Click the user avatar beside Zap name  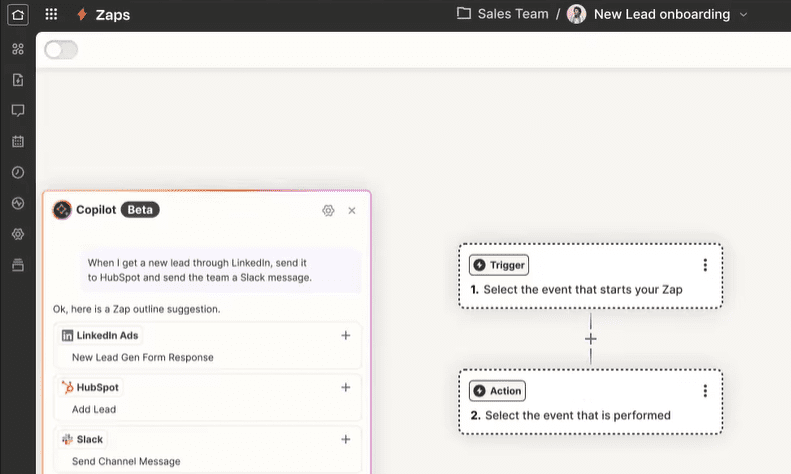coord(577,14)
